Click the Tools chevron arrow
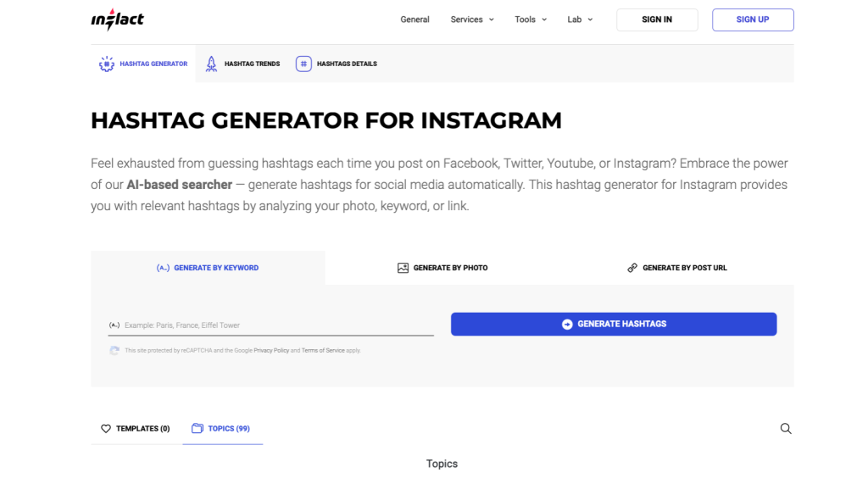This screenshot has height=478, width=868. click(x=544, y=20)
